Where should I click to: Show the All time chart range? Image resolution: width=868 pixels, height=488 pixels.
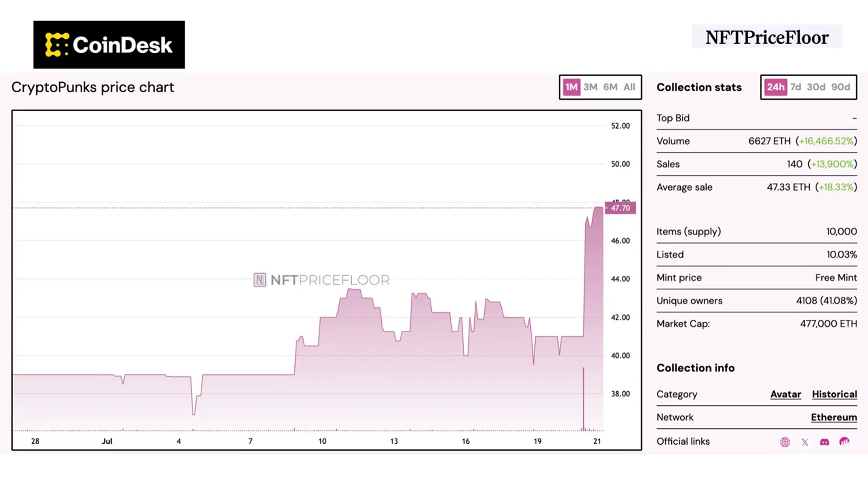(x=629, y=87)
